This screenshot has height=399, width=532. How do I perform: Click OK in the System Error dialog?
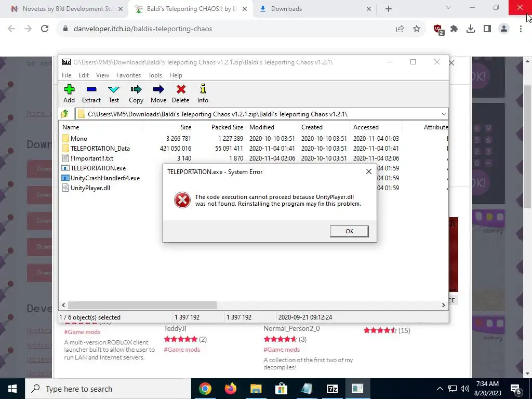pyautogui.click(x=349, y=231)
